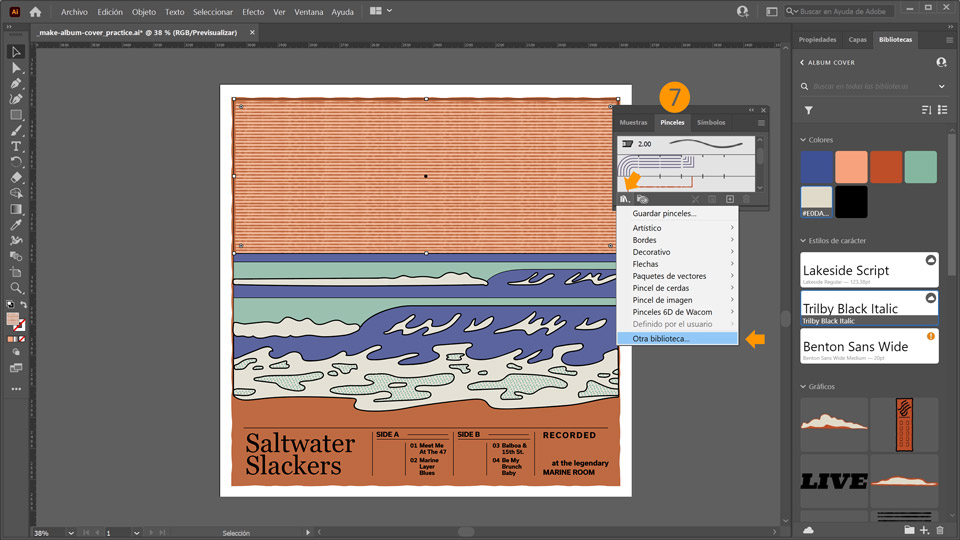
Task: Select the Pen tool in toolbar
Action: (x=16, y=83)
